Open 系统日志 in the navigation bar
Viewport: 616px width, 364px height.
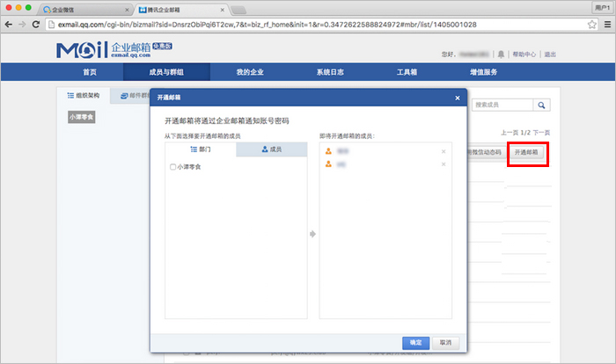tap(332, 72)
